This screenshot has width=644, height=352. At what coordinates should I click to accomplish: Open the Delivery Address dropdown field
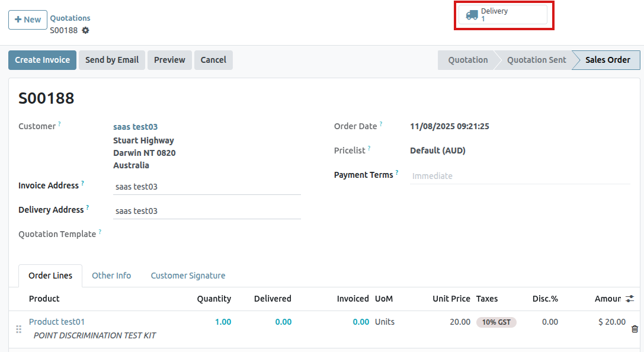[207, 211]
